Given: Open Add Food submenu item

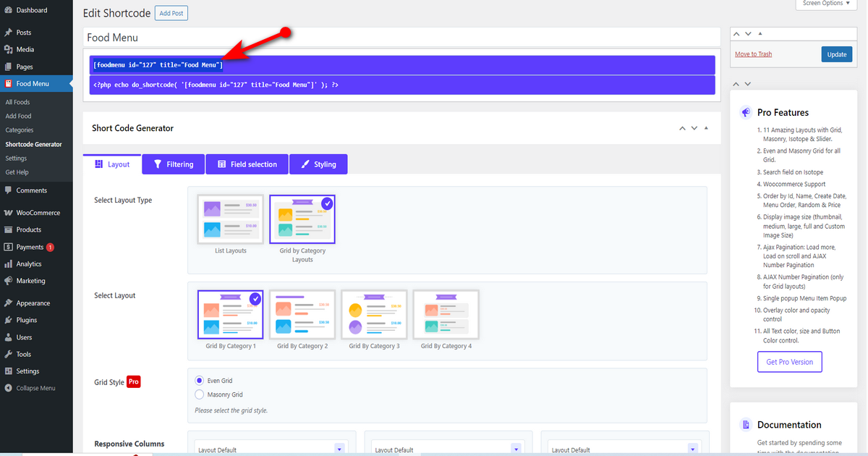Looking at the screenshot, I should (19, 116).
